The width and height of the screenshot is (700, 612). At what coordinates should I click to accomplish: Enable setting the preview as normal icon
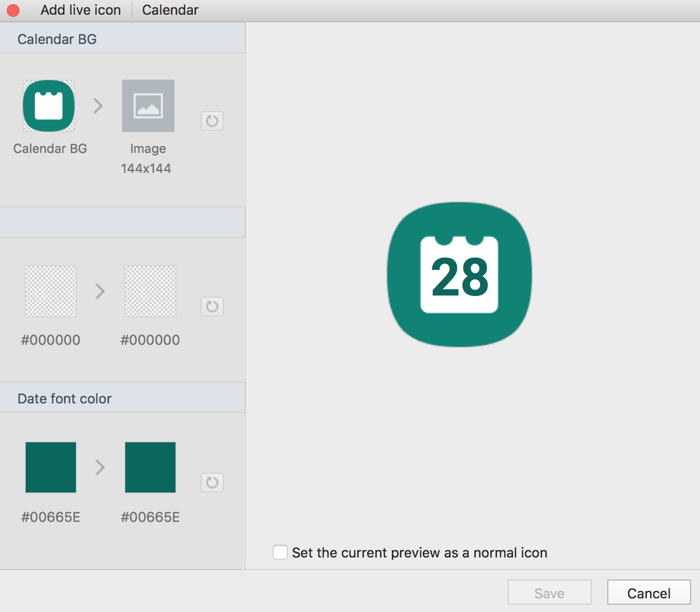280,552
